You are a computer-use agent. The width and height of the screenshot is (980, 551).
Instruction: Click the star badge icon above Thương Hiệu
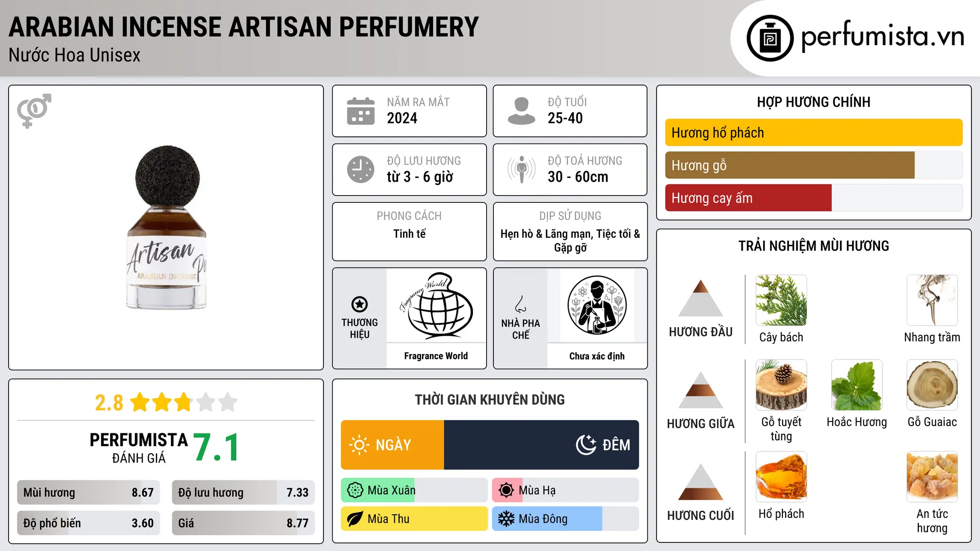pos(359,304)
